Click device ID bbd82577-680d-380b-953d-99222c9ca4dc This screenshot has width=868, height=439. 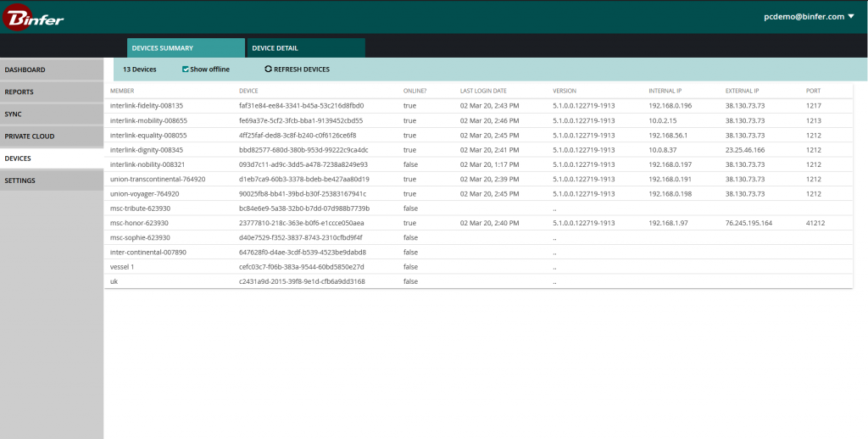(303, 150)
